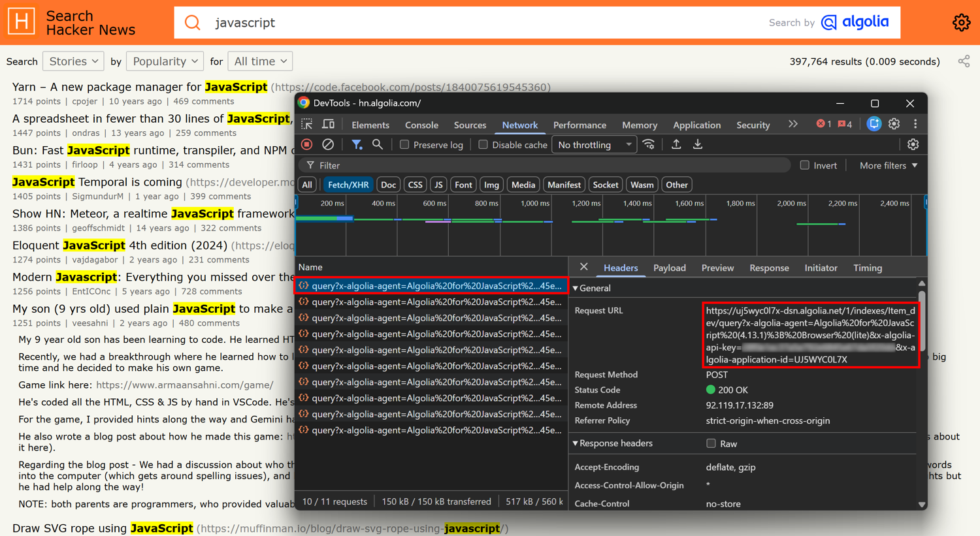Open the Performance tab

click(580, 125)
